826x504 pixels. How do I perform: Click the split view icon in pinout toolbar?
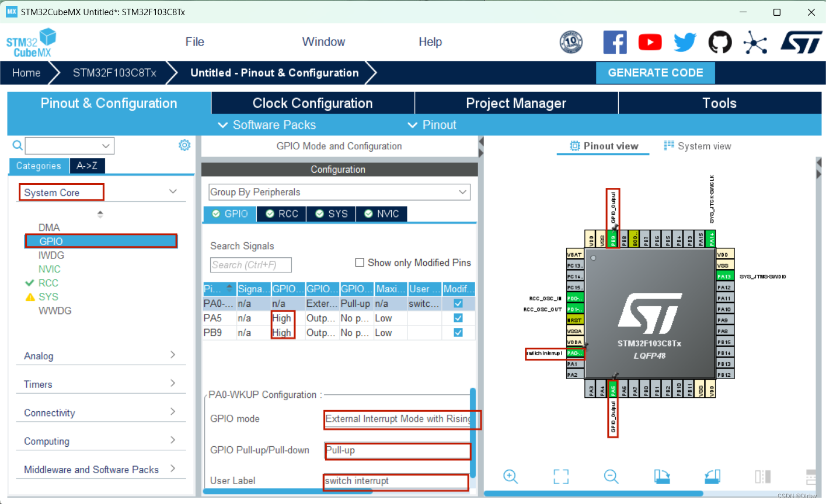(763, 477)
